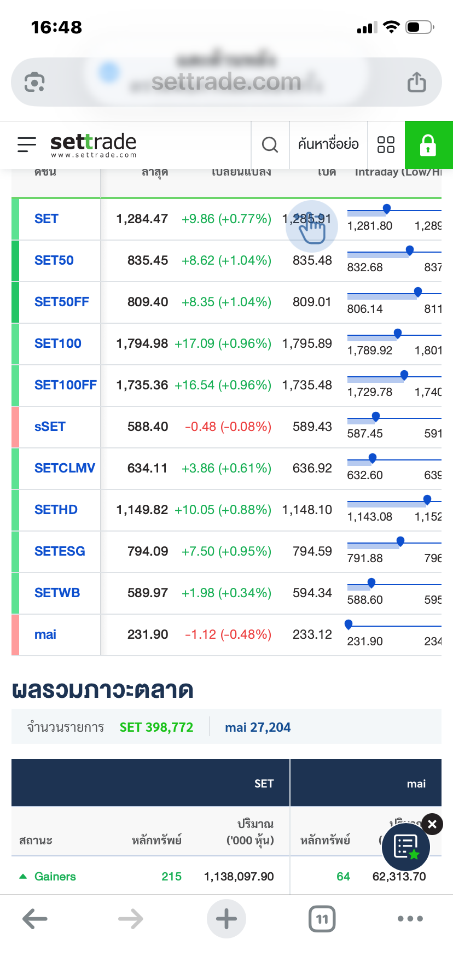Go back with browser back arrow
The image size is (453, 980).
[x=35, y=919]
